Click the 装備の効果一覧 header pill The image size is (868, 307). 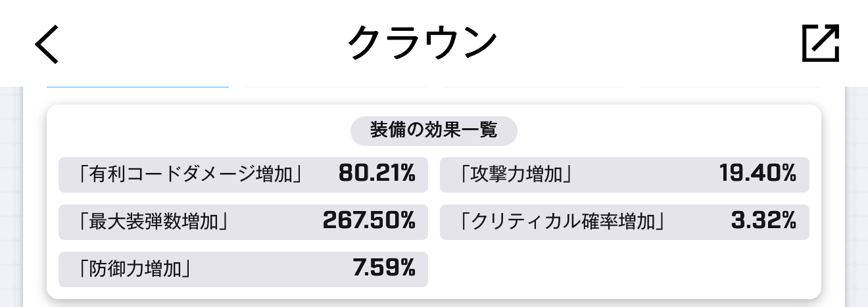coord(433,130)
